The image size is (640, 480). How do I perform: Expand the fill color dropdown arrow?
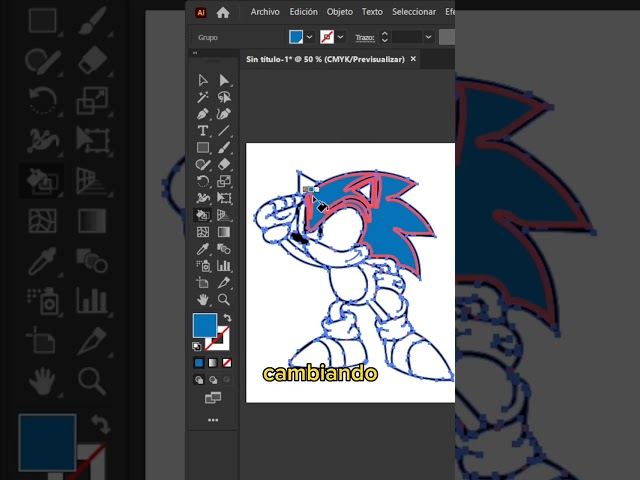click(309, 37)
